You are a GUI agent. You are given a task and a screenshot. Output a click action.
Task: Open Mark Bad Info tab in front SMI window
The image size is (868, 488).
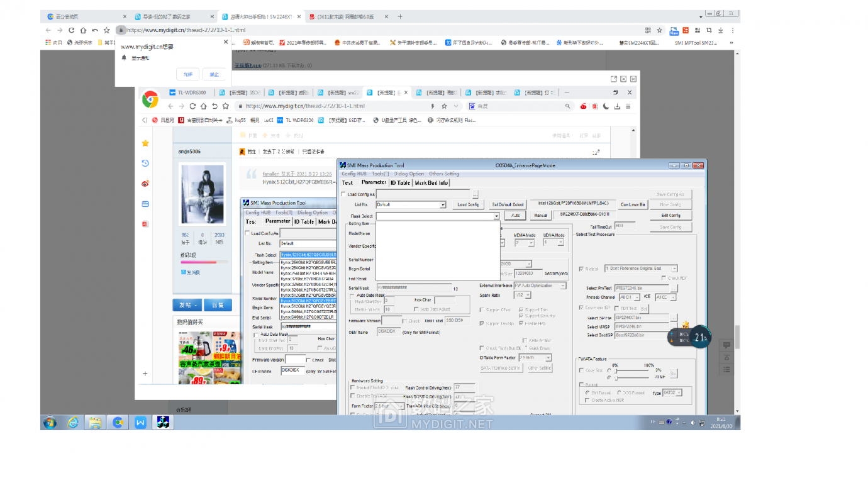(x=431, y=183)
